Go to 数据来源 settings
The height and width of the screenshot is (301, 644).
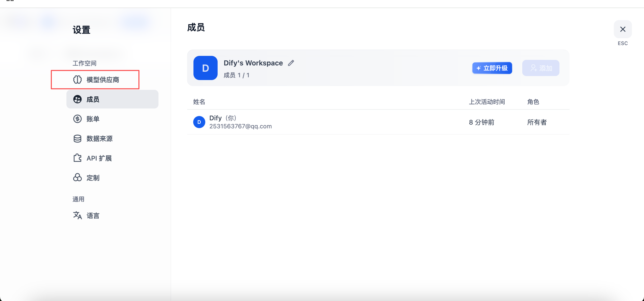click(x=112, y=138)
